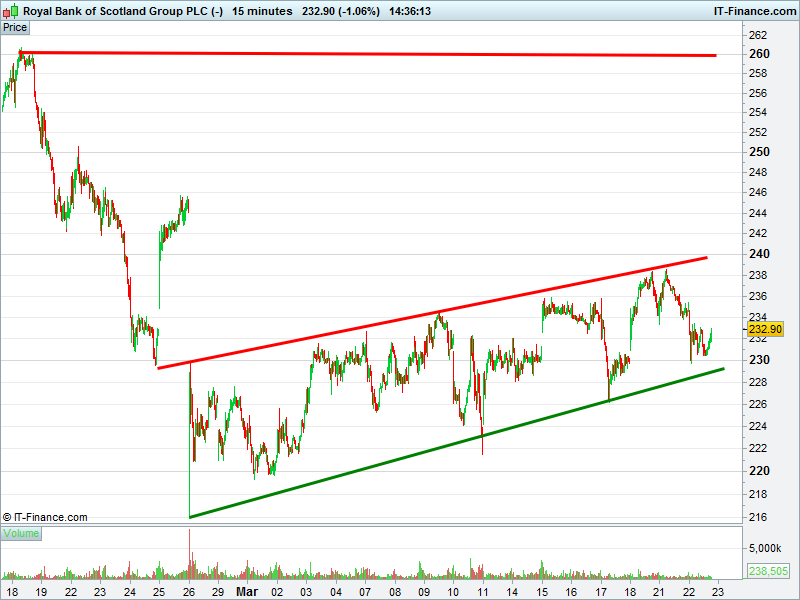
Task: Click the IT-Finance.com copyright text on chart
Action: (45, 517)
